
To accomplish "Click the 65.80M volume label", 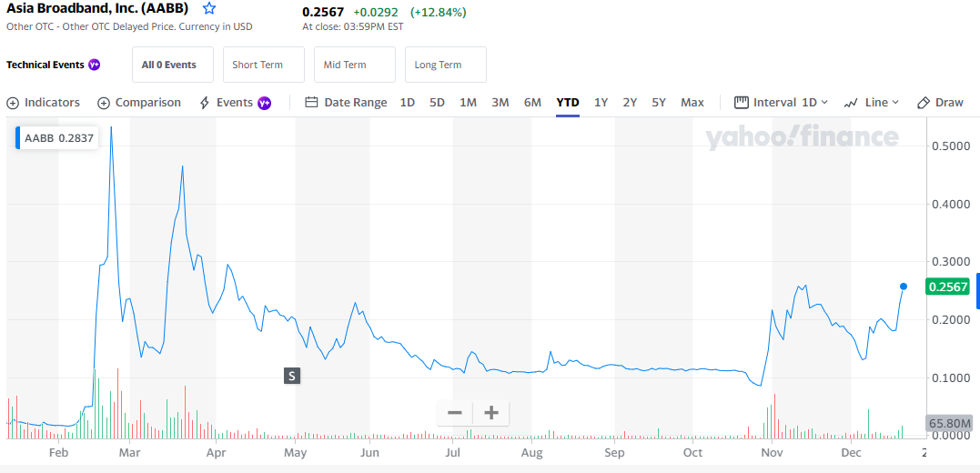I will point(948,423).
